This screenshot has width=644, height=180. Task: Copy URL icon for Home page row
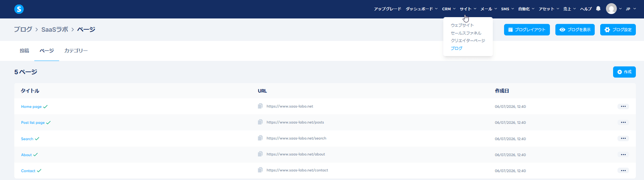pos(260,106)
